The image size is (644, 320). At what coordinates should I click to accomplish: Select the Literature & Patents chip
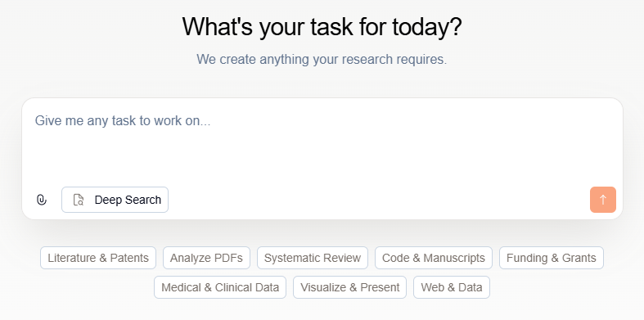(98, 258)
